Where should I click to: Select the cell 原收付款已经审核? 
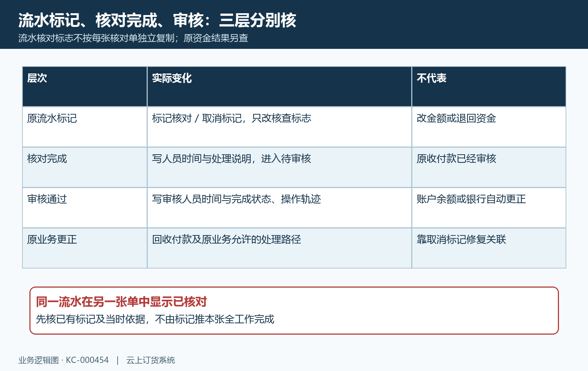489,168
